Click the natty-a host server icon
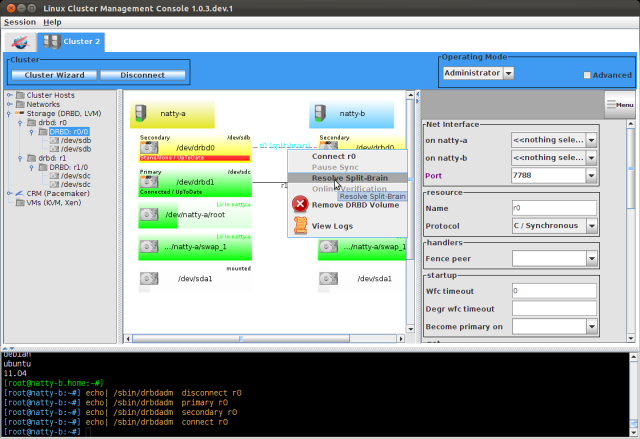Image resolution: width=640 pixels, height=439 pixels. click(x=144, y=114)
